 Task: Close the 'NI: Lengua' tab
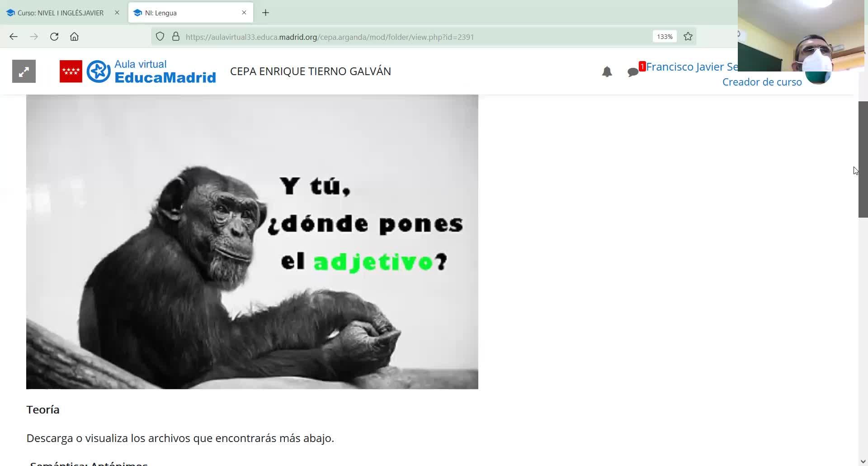pos(244,13)
